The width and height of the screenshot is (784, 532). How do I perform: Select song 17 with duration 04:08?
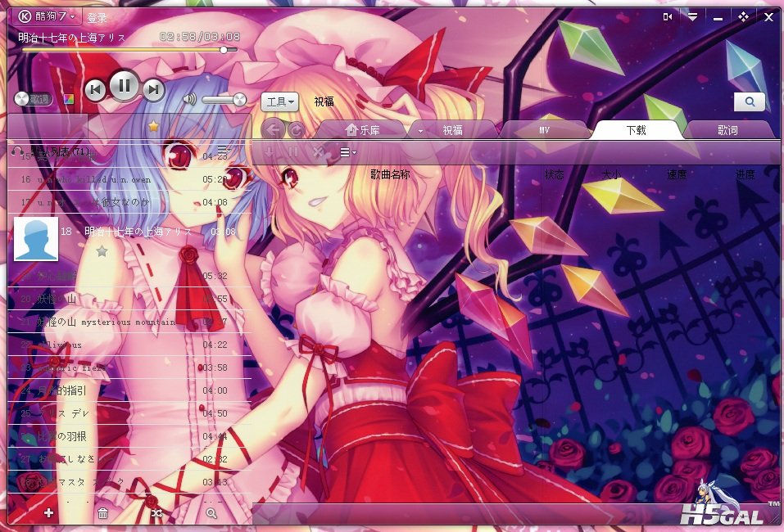[x=129, y=202]
